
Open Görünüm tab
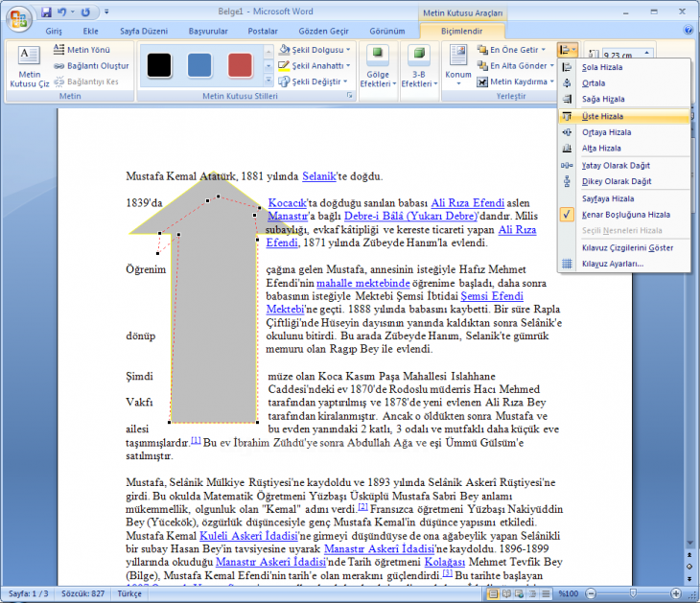point(387,32)
